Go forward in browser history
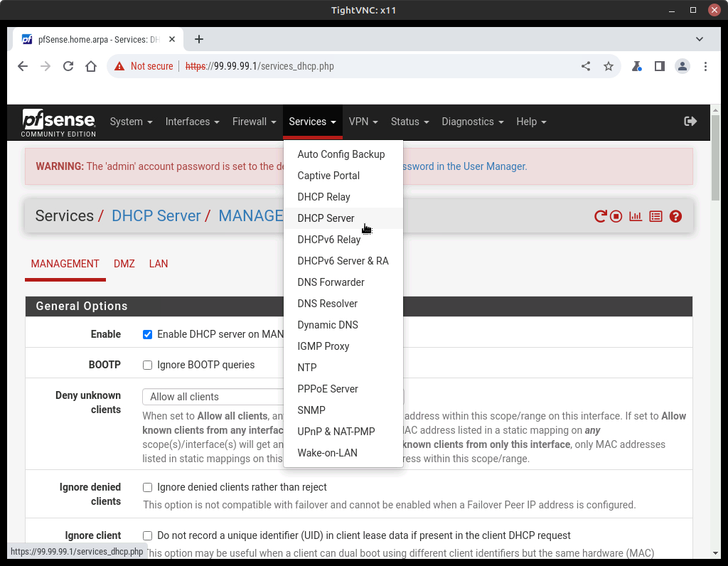This screenshot has height=566, width=728. (x=45, y=66)
